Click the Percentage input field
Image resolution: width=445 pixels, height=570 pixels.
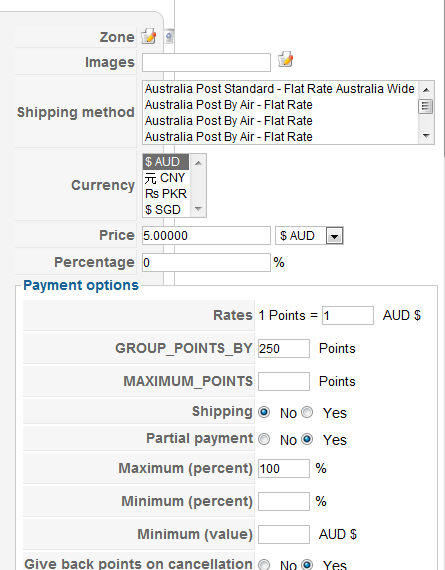point(206,262)
